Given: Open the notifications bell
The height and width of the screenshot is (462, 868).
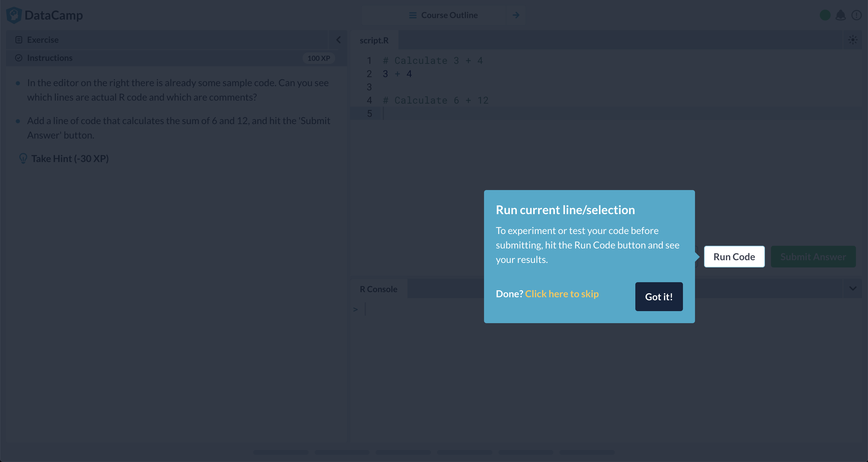Looking at the screenshot, I should point(841,15).
